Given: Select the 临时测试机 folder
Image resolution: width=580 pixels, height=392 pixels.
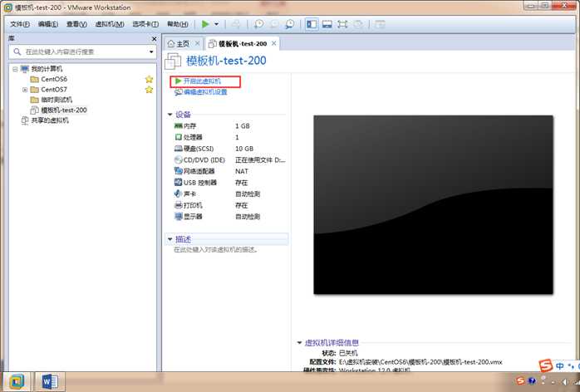Looking at the screenshot, I should tap(57, 100).
